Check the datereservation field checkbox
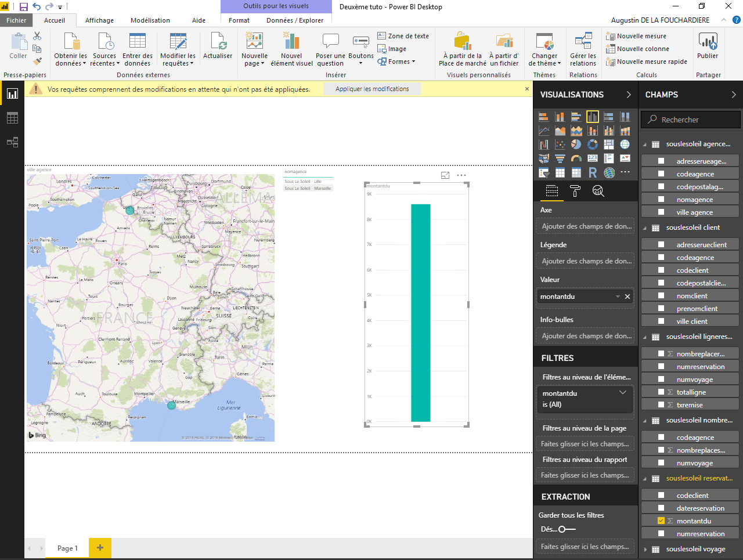Image resolution: width=743 pixels, height=560 pixels. click(661, 508)
